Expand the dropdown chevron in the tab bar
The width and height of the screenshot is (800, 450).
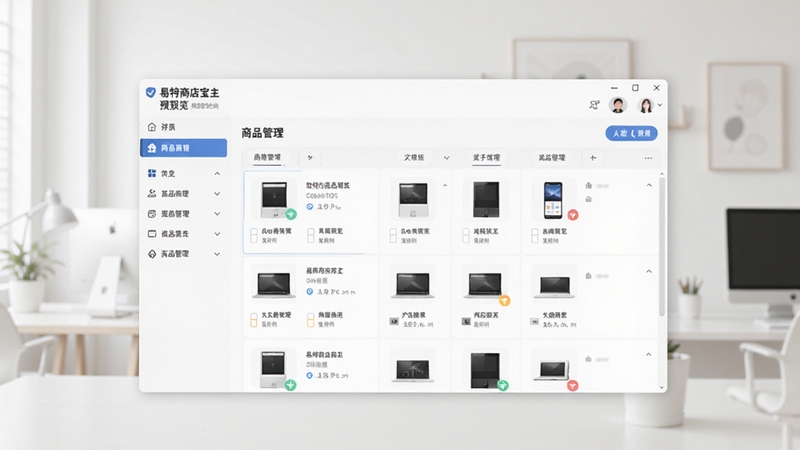click(x=446, y=158)
